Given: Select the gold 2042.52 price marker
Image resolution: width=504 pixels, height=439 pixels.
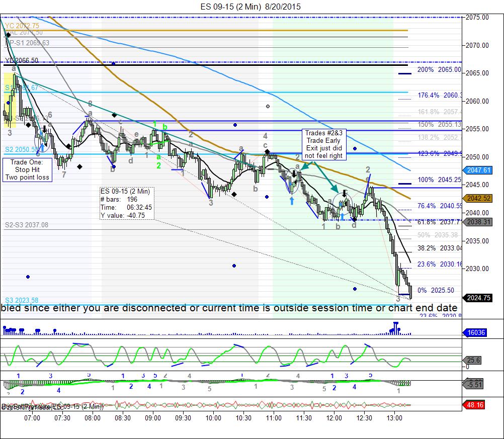Looking at the screenshot, I should tap(477, 198).
